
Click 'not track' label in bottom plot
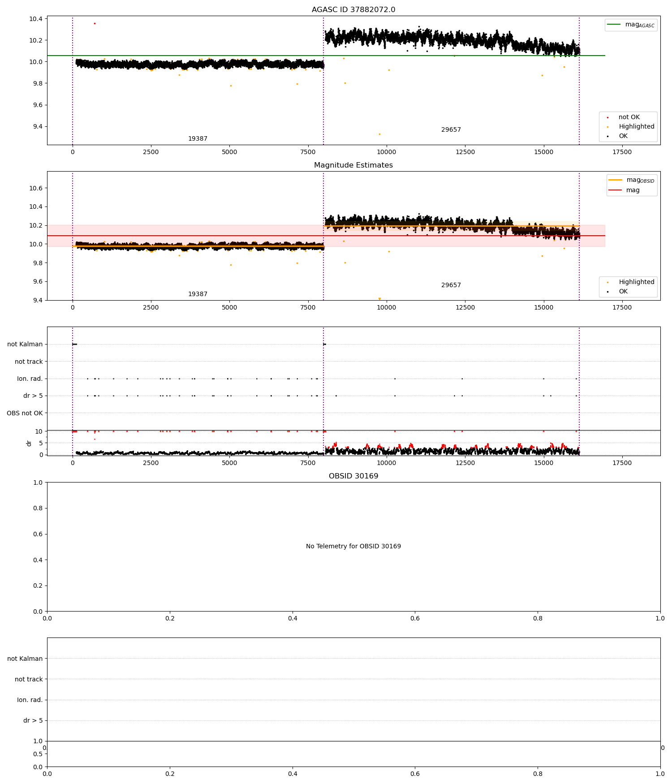click(x=29, y=679)
